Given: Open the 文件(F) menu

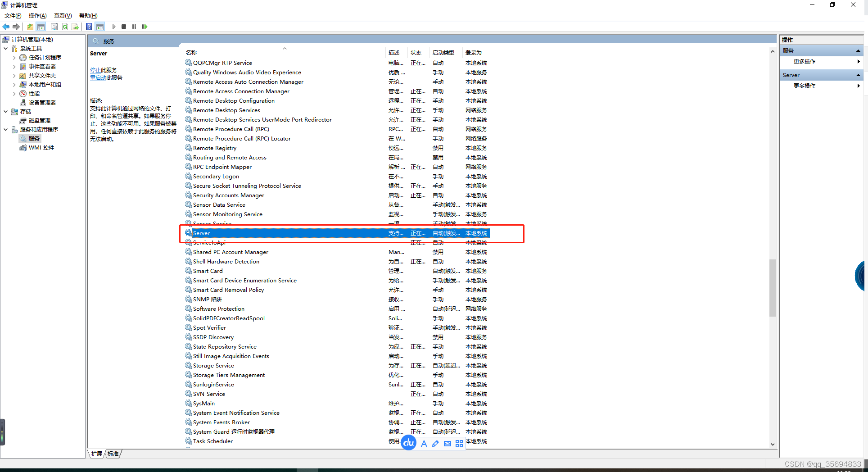Looking at the screenshot, I should (x=13, y=16).
